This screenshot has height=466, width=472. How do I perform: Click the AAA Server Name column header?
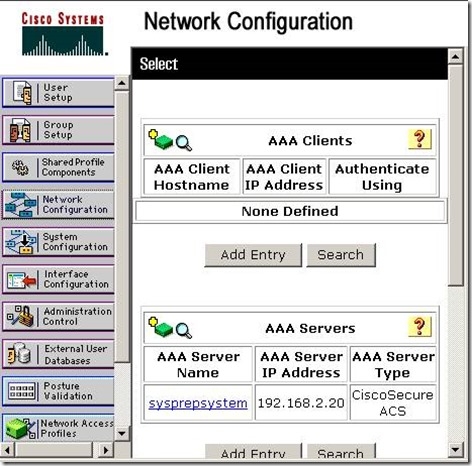coord(198,364)
